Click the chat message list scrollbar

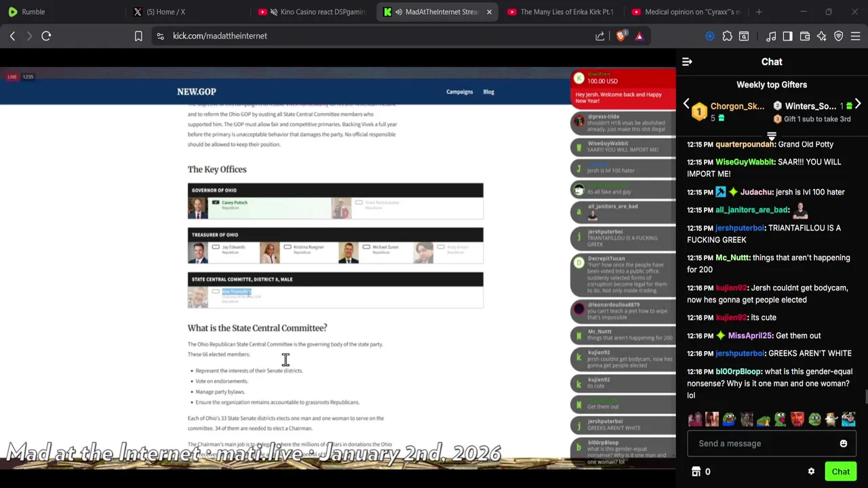pyautogui.click(x=865, y=397)
